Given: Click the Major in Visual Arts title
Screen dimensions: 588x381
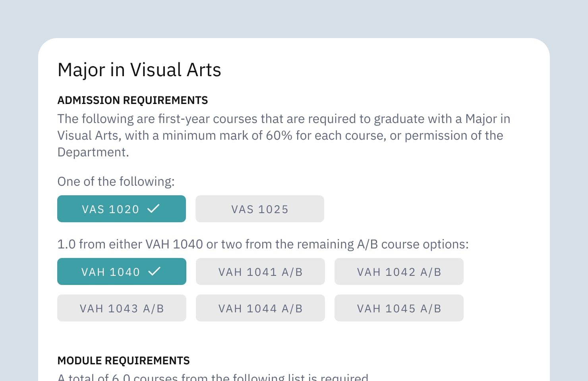Looking at the screenshot, I should (x=139, y=70).
